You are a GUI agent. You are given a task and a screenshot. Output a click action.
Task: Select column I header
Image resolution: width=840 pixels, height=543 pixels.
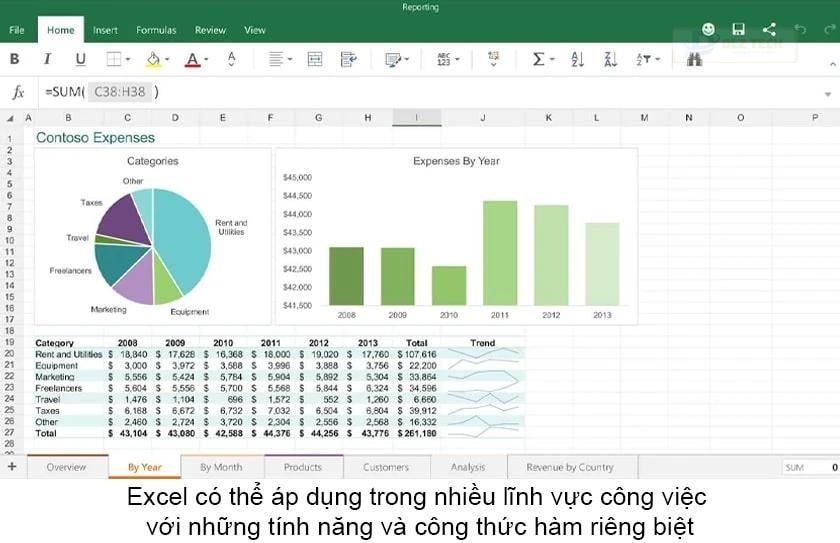pyautogui.click(x=416, y=117)
